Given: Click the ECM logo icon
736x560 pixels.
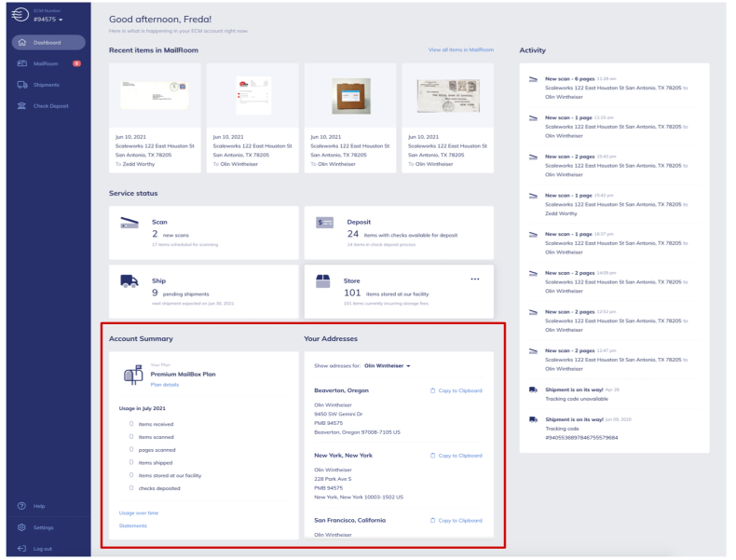Looking at the screenshot, I should point(20,15).
